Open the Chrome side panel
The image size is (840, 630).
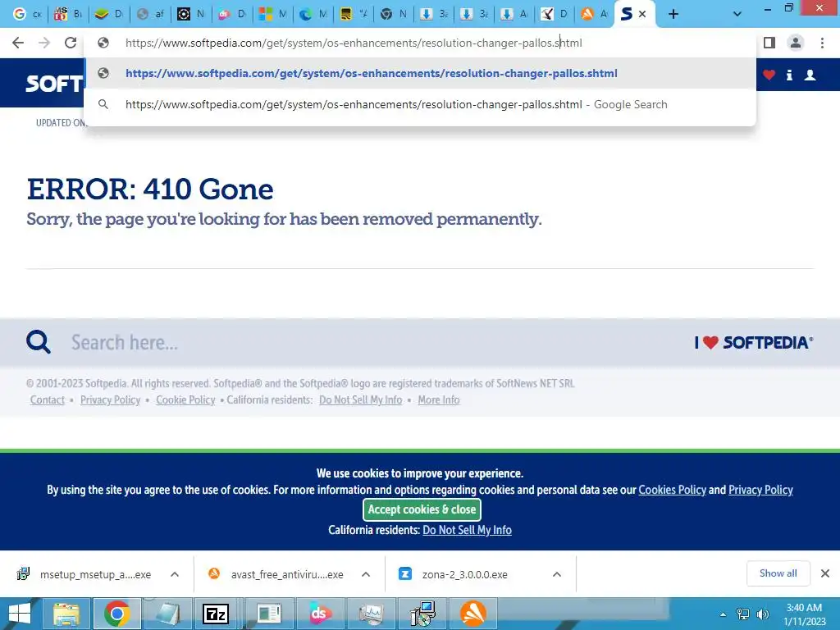pos(769,43)
